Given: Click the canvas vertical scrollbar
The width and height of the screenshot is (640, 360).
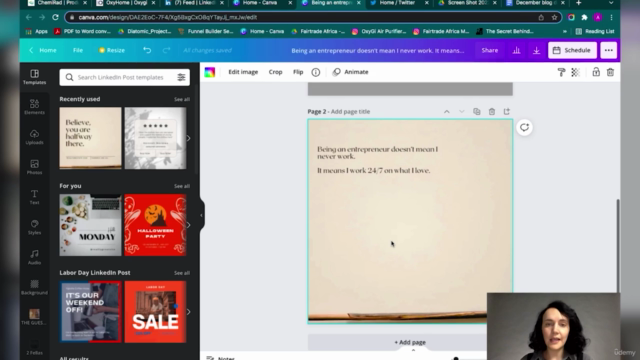Looking at the screenshot, I should [618, 245].
